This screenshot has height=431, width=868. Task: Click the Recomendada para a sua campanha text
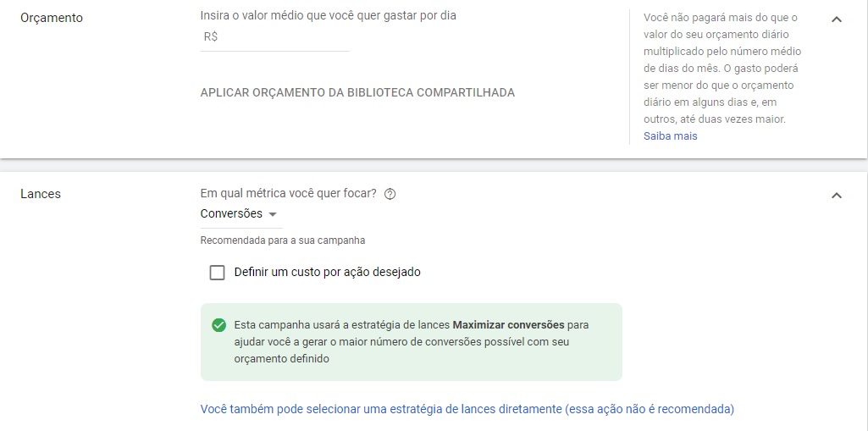282,240
